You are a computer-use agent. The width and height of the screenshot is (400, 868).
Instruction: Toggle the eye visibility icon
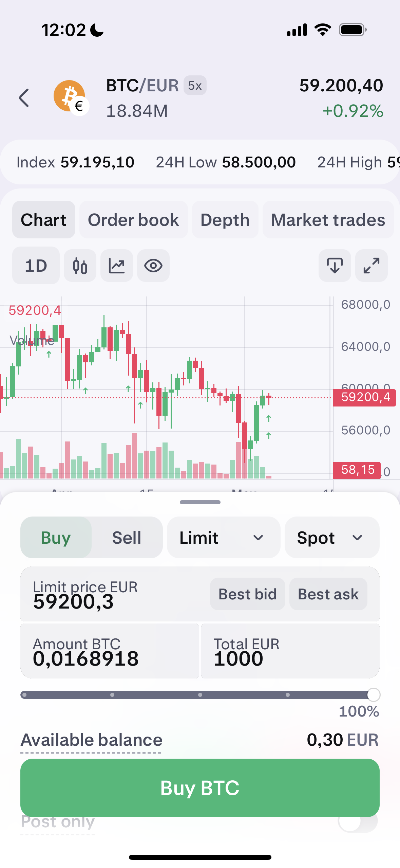[x=153, y=266]
